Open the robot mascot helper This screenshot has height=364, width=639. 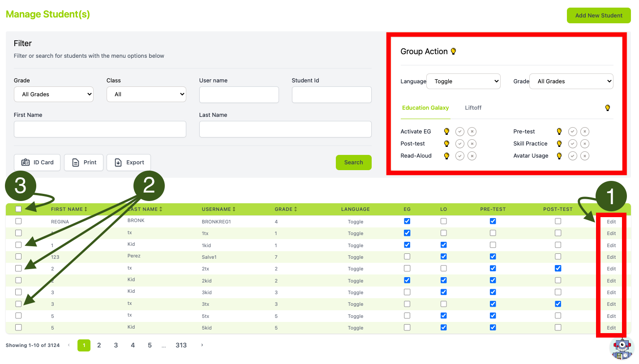click(622, 348)
